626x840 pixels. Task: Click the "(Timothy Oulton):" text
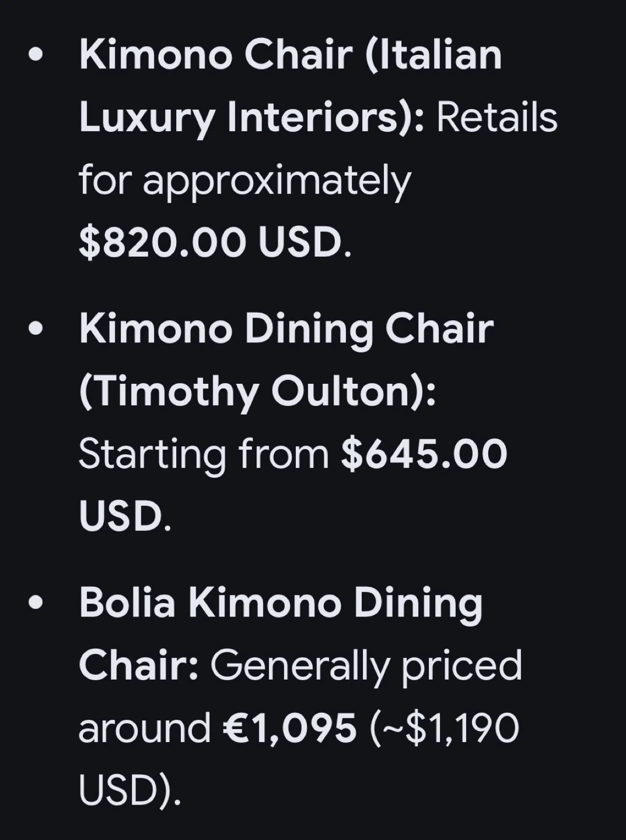pos(257,392)
